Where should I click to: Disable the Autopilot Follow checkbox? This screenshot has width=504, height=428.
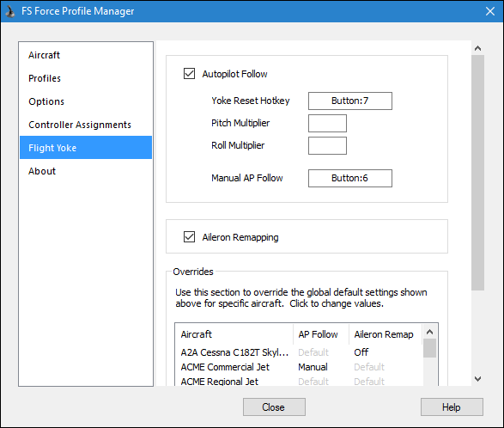click(189, 73)
